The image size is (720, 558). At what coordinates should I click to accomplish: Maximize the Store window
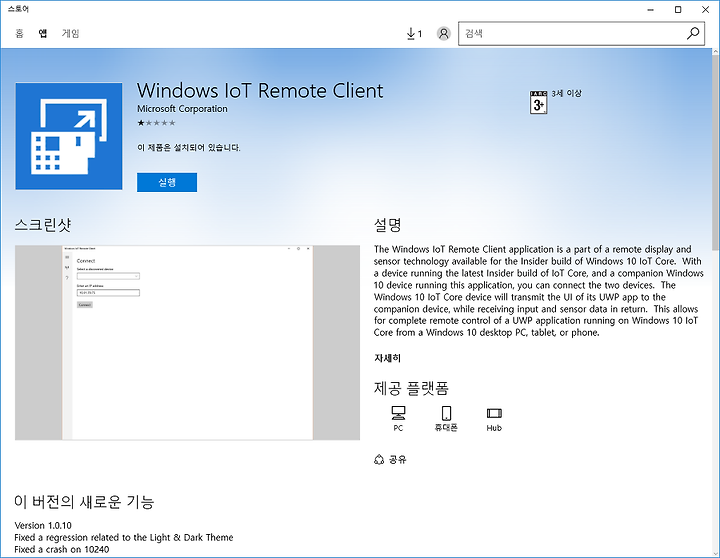678,10
